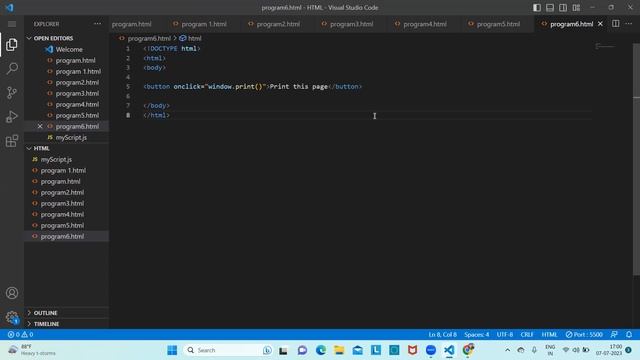
Task: Open Google Chrome from taskbar
Action: coord(468,350)
